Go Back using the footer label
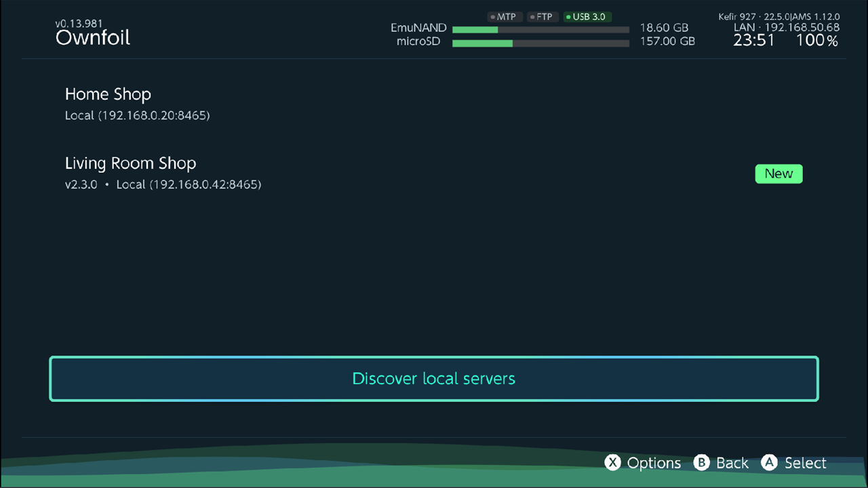The width and height of the screenshot is (868, 488). point(732,463)
